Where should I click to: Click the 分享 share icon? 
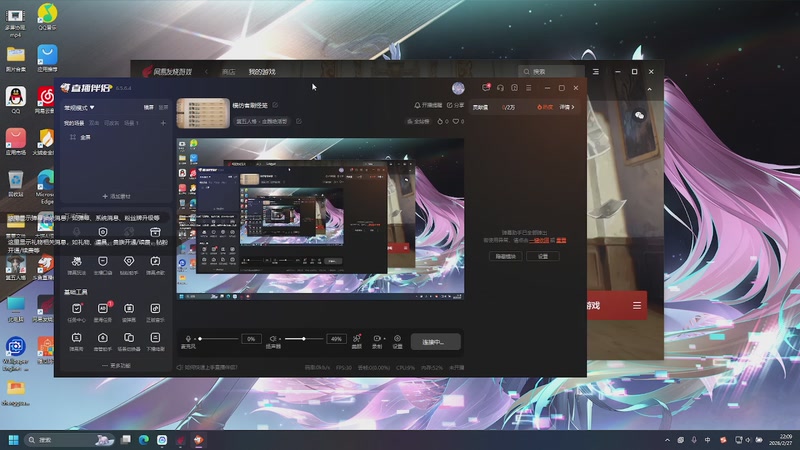click(455, 105)
